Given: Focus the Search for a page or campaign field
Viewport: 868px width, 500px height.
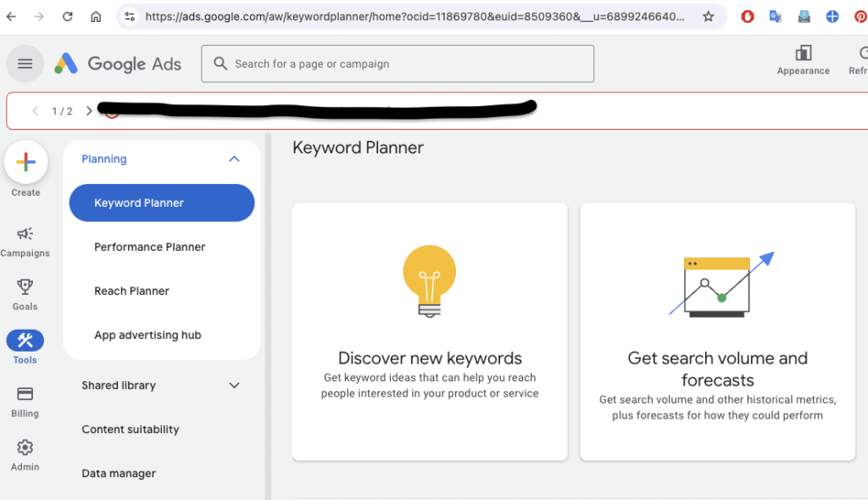Looking at the screenshot, I should click(x=398, y=64).
